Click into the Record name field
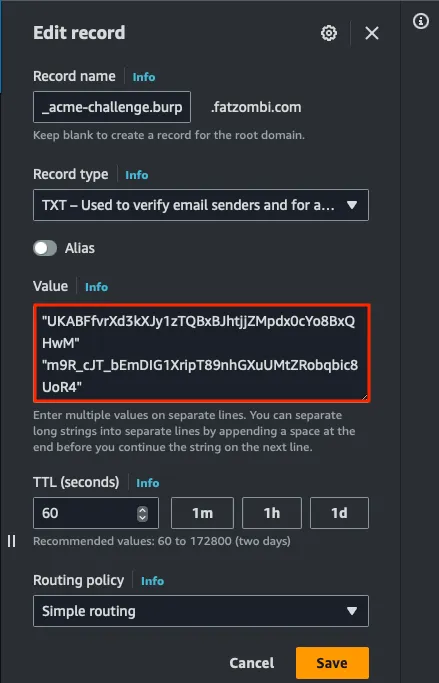 tap(112, 107)
